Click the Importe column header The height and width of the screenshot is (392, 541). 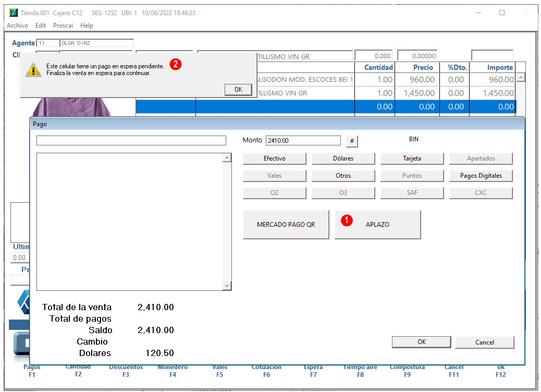493,67
